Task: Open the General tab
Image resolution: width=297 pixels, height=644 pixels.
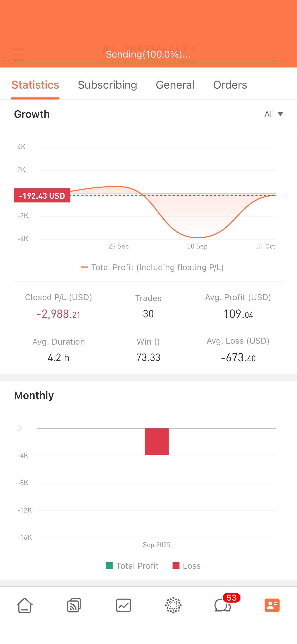Action: [175, 85]
